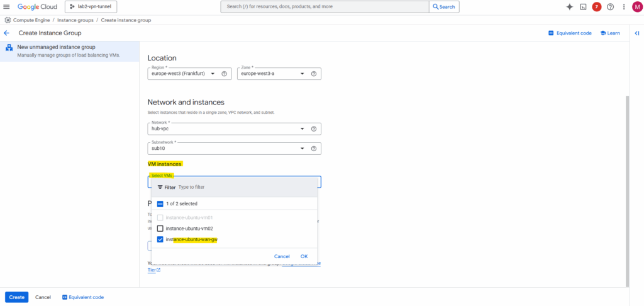Check the instance-ubuntu-vm02 checkbox
Viewport: 644px width, 306px height.
[160, 229]
